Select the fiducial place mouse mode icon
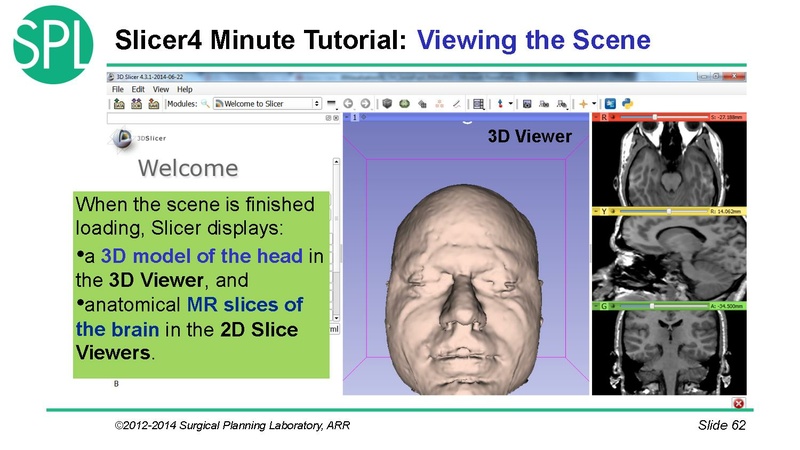The image size is (800, 450). tap(501, 104)
